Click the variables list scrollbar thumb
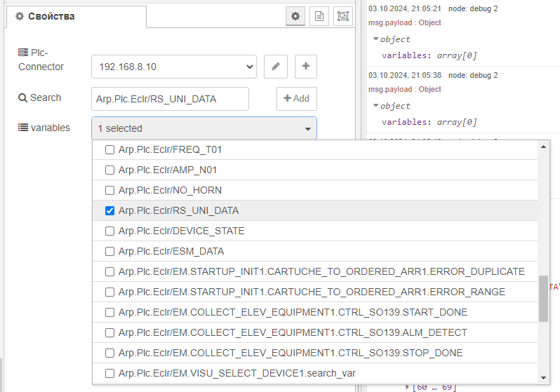 (x=543, y=298)
